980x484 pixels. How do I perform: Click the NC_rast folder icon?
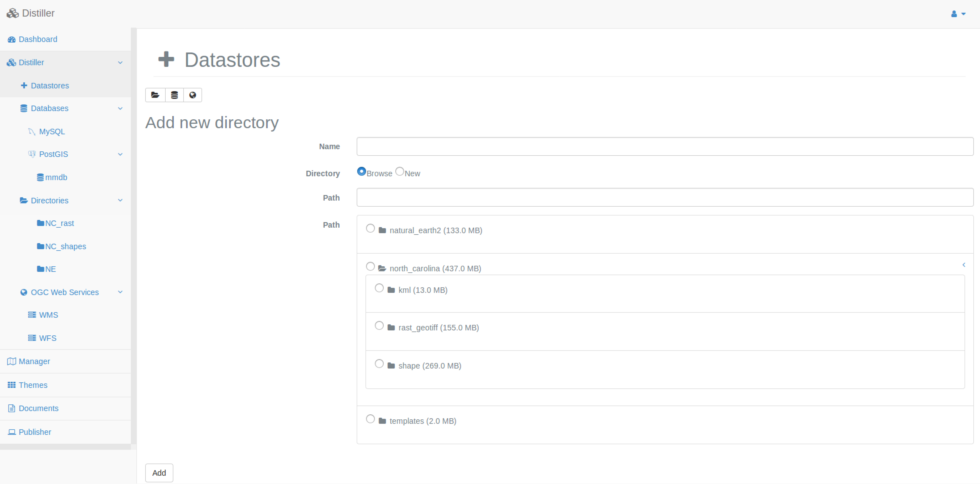click(x=40, y=223)
